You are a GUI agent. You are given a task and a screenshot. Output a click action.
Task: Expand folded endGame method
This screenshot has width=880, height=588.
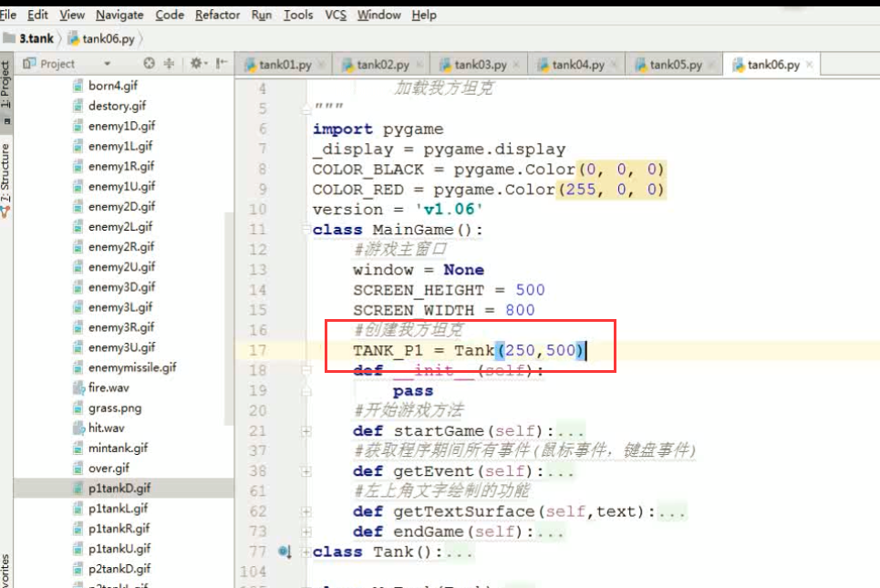coord(305,531)
